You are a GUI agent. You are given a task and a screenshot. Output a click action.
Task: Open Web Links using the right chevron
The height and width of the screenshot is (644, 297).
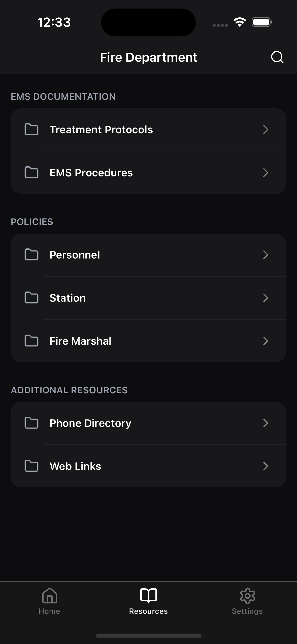point(266,466)
